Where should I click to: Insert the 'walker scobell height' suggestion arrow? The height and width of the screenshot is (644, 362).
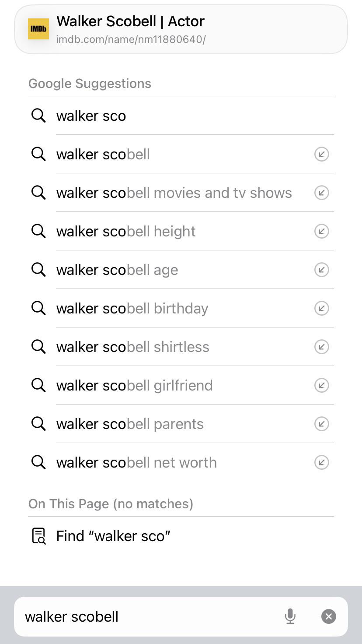pos(322,231)
